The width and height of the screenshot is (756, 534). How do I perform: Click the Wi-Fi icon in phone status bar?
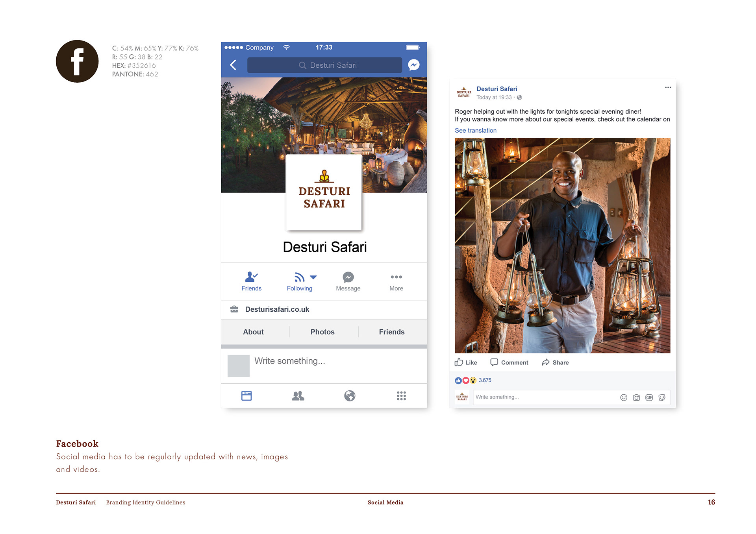click(287, 47)
